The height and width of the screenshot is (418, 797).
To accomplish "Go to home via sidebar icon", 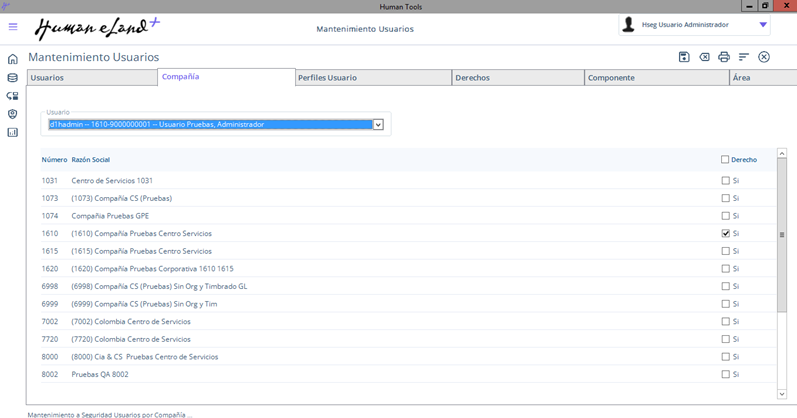I will click(x=13, y=59).
